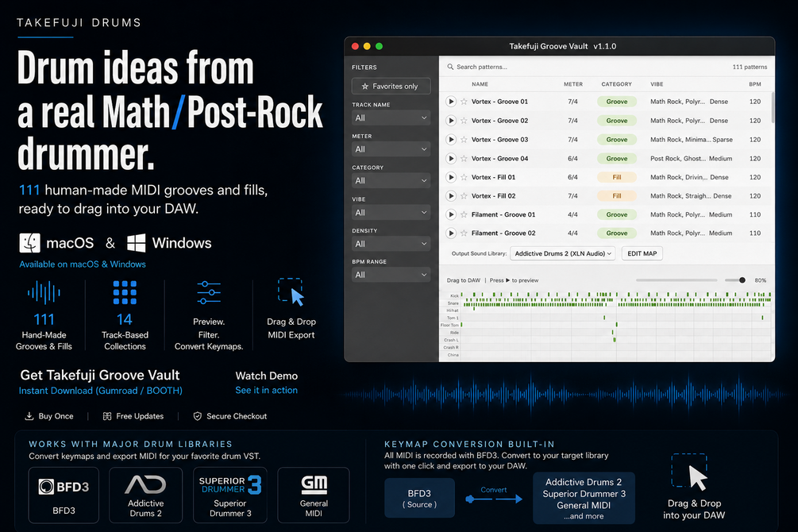Open the Track Name filter dropdown
The width and height of the screenshot is (798, 532).
tap(391, 118)
